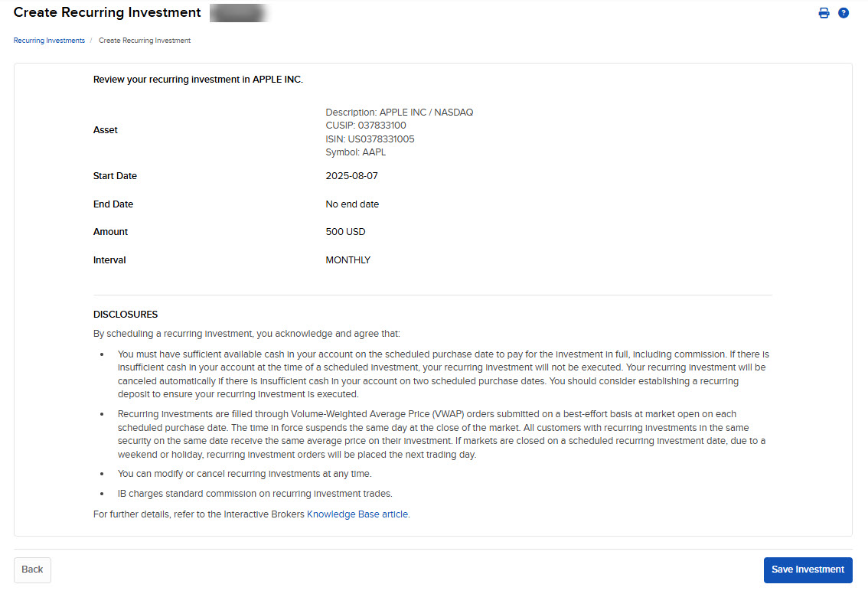Select the printer icon to print this review

824,12
